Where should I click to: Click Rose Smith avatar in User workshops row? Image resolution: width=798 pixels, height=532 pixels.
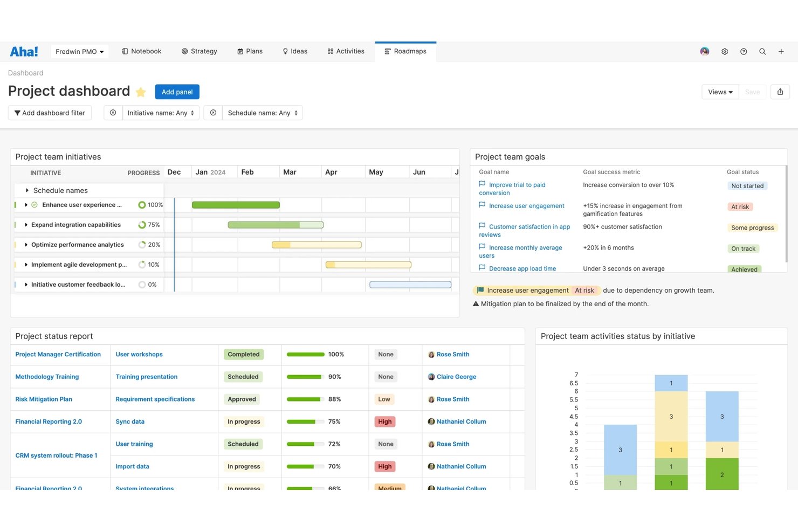pyautogui.click(x=431, y=355)
